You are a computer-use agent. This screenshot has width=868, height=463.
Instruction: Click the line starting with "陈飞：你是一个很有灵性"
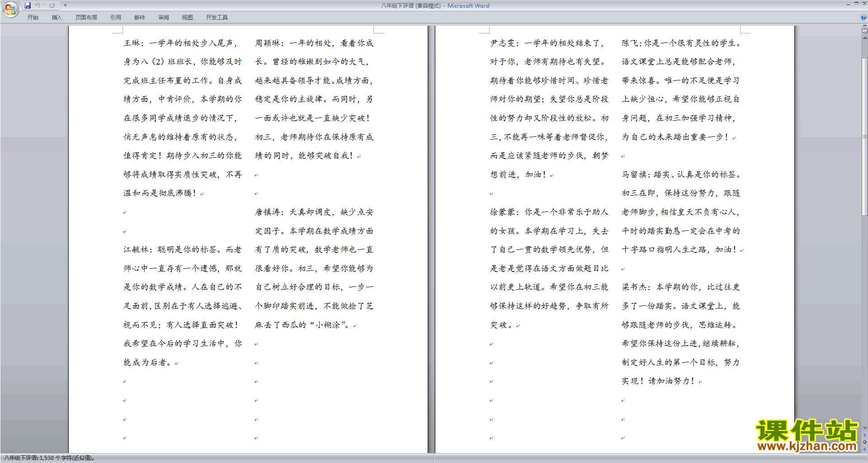click(x=682, y=43)
